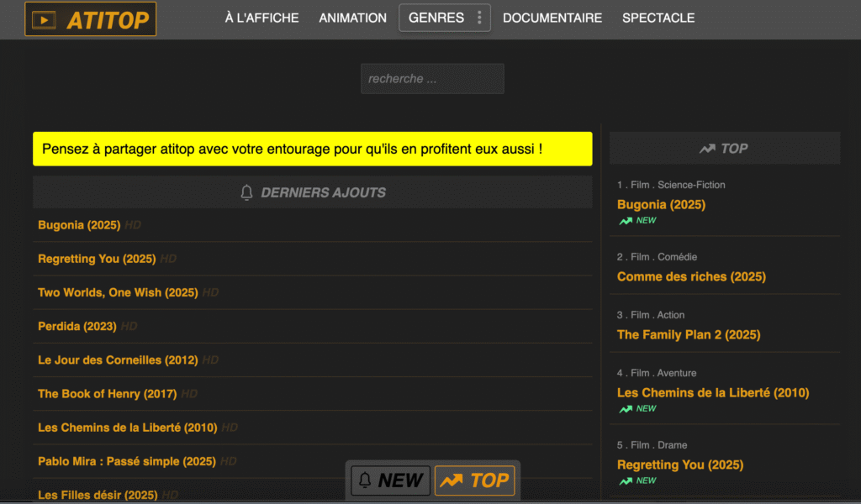Open the GENRES dropdown via its three-dot control
The height and width of the screenshot is (504, 861).
click(x=480, y=17)
